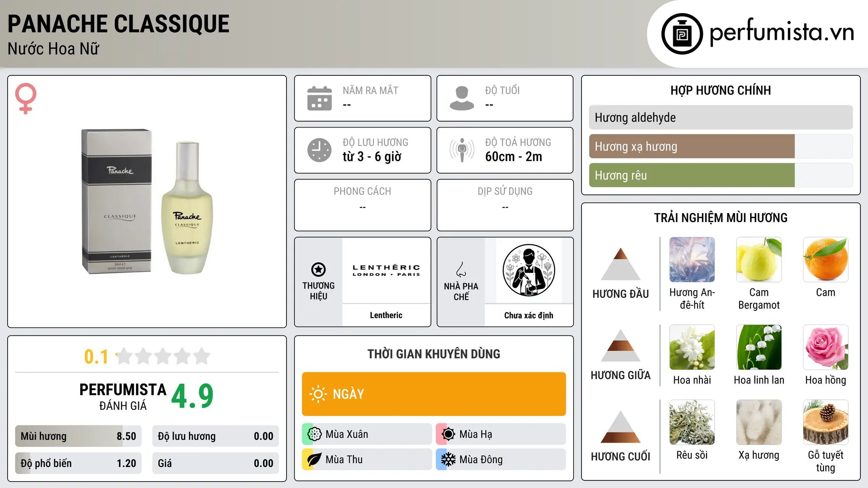Click the Độ phổ biến 1.20 score bar

[x=78, y=463]
